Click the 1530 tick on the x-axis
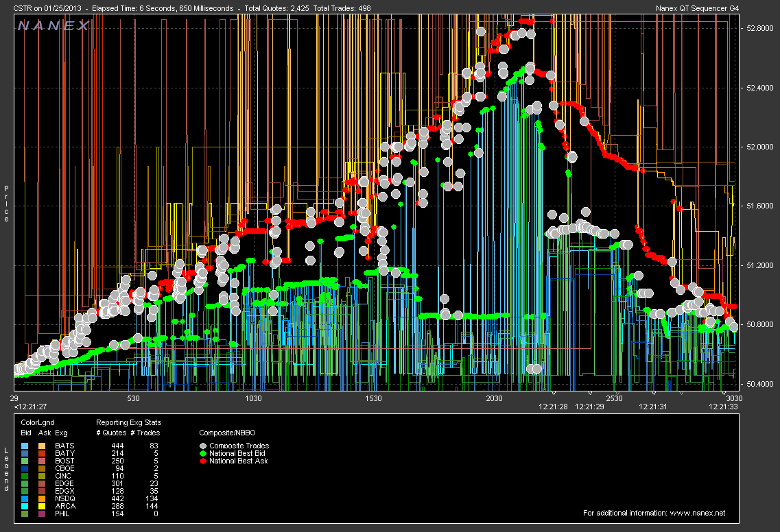780x532 pixels. coord(373,398)
